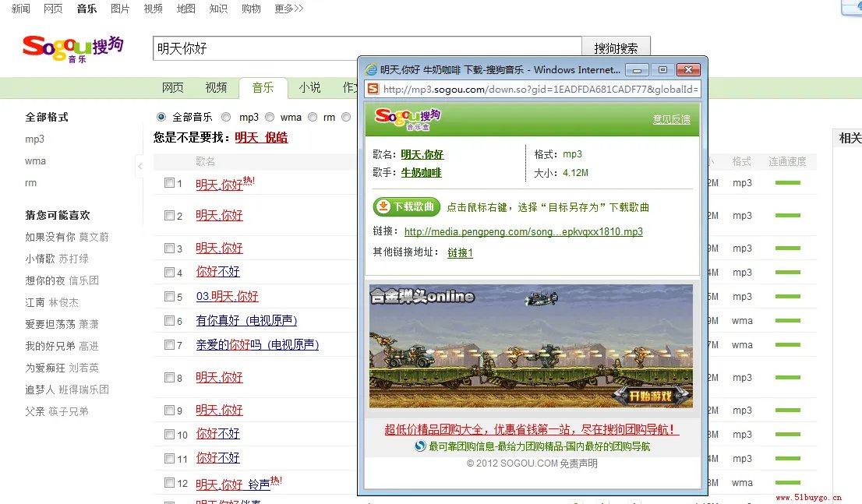
Task: Expand the 更多>> menu in top navigation
Action: click(x=288, y=9)
